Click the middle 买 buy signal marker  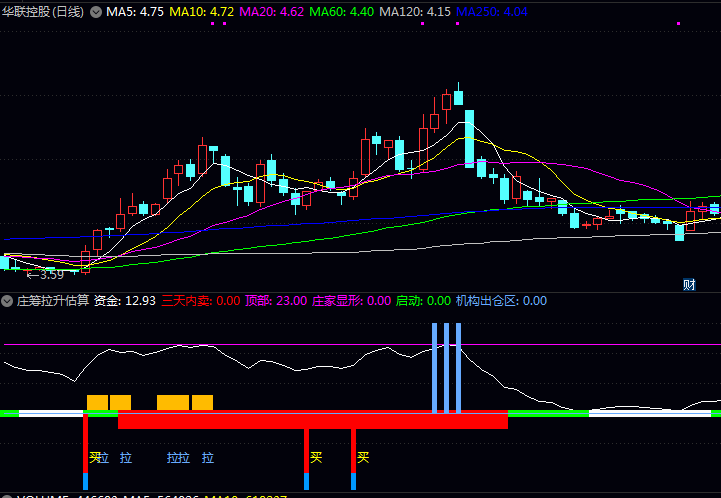pos(316,458)
